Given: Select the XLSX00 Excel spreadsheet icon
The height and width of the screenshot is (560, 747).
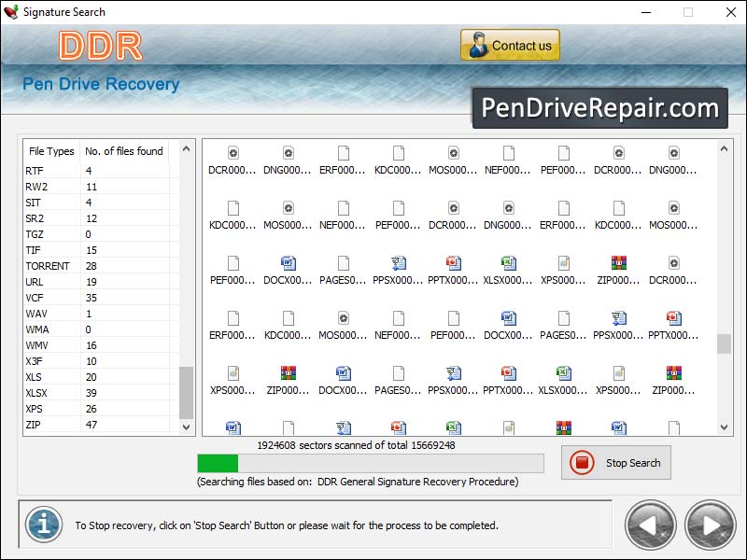Looking at the screenshot, I should coord(509,262).
